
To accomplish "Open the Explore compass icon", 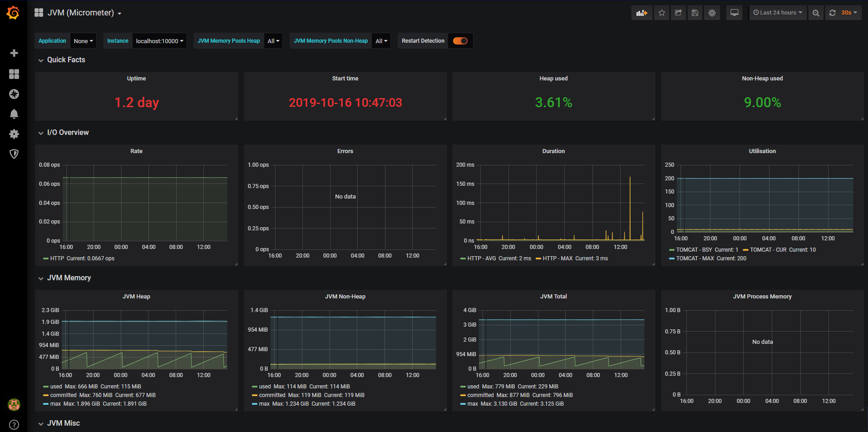I will 14,94.
